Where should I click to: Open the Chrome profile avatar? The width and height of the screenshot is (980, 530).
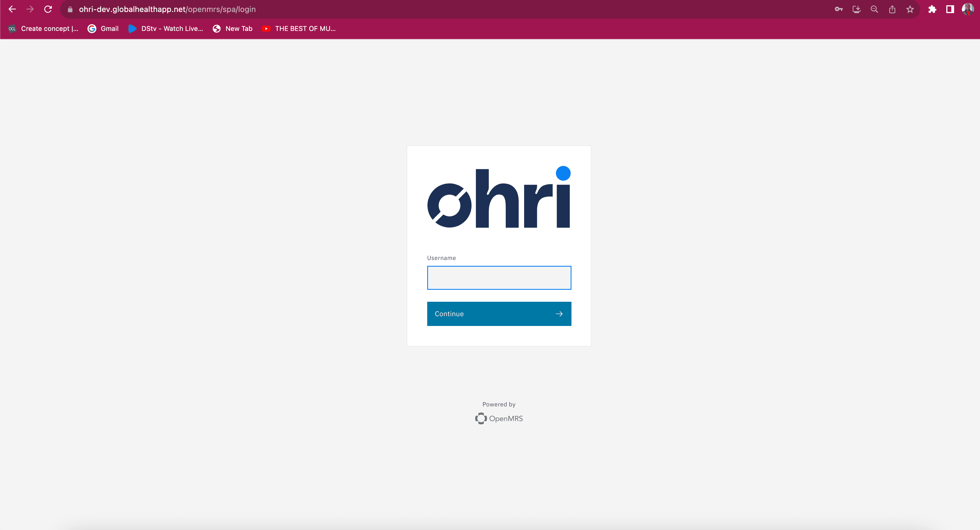pyautogui.click(x=968, y=9)
